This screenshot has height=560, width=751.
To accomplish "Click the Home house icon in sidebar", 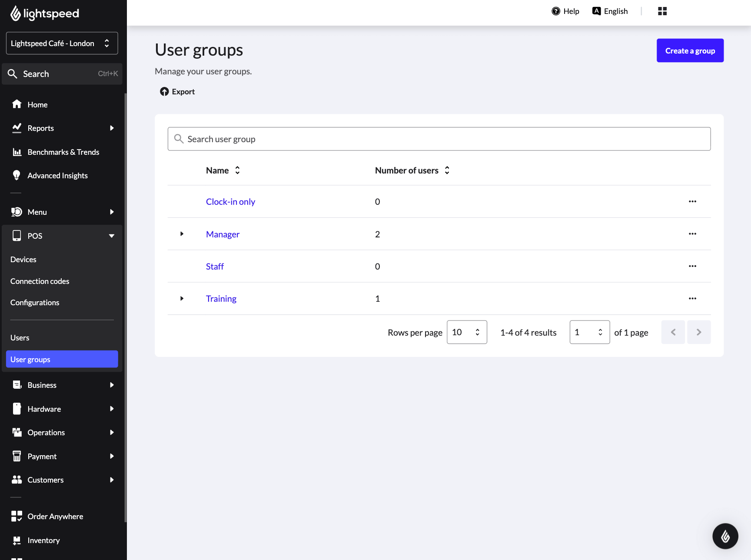I will click(x=17, y=104).
